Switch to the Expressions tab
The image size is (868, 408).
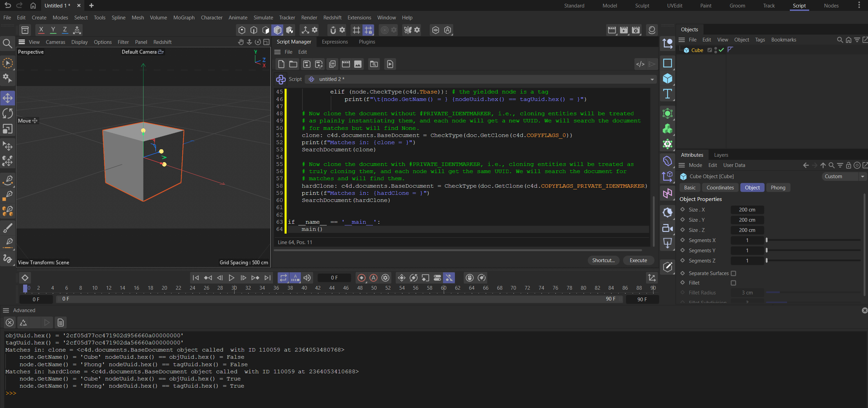point(335,42)
